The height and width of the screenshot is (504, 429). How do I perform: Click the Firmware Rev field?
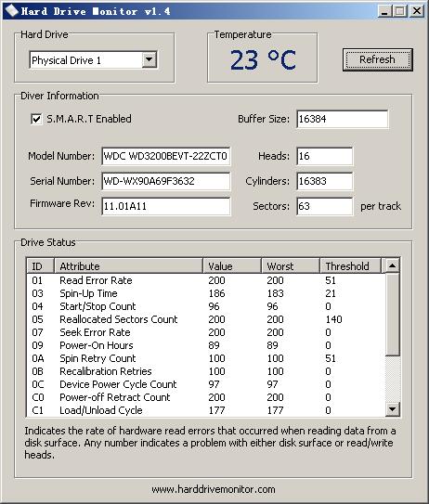click(165, 206)
